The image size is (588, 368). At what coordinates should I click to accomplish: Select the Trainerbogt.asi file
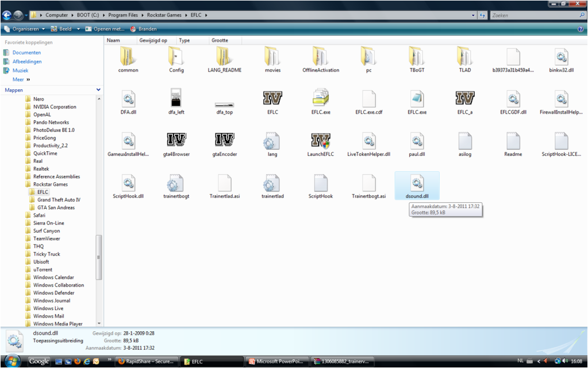click(x=369, y=186)
